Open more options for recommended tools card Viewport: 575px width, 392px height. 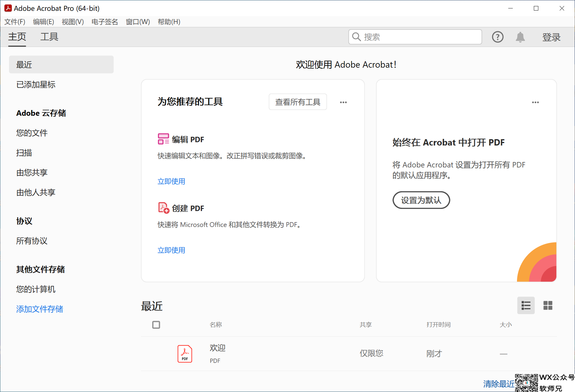pyautogui.click(x=343, y=102)
